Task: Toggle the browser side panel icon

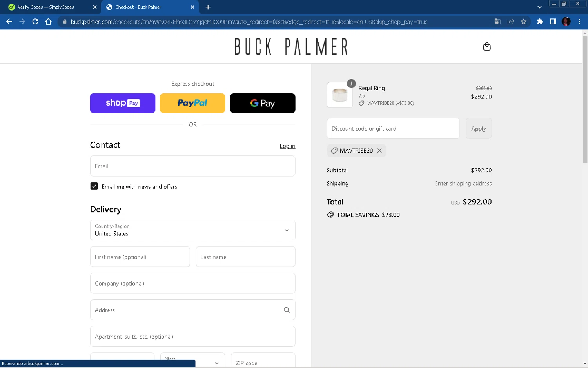Action: pos(553,22)
